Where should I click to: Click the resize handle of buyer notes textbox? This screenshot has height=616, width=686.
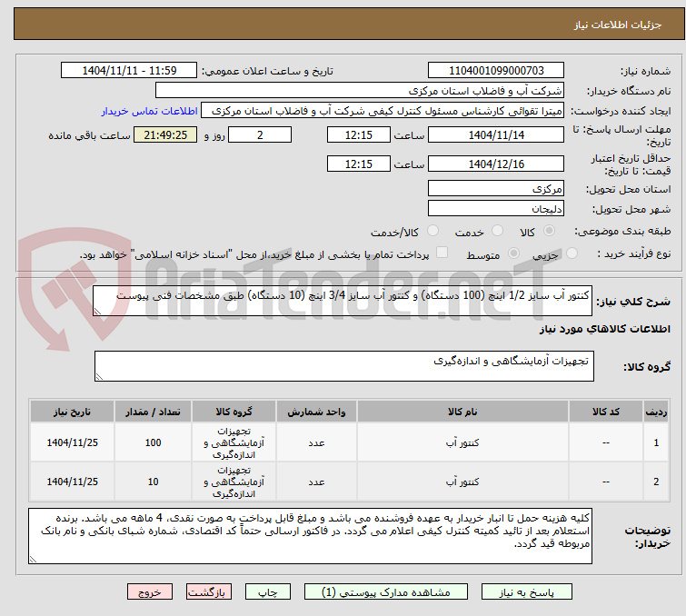click(x=34, y=560)
